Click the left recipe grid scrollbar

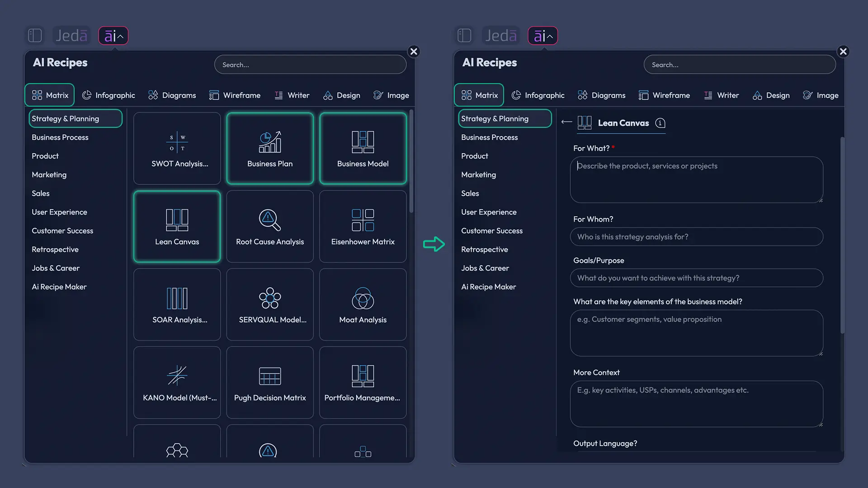tap(411, 161)
